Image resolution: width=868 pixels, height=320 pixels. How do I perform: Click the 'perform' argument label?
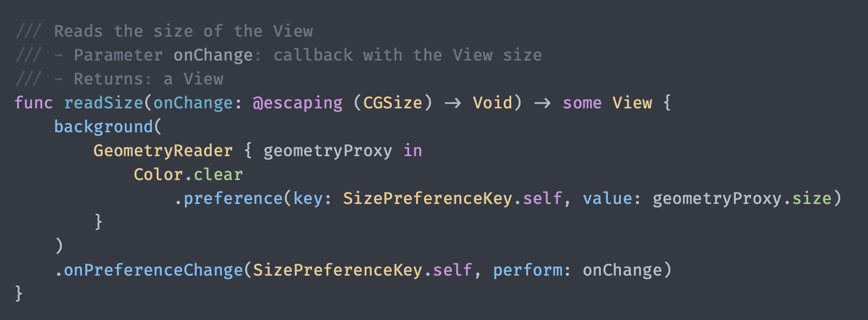[527, 270]
